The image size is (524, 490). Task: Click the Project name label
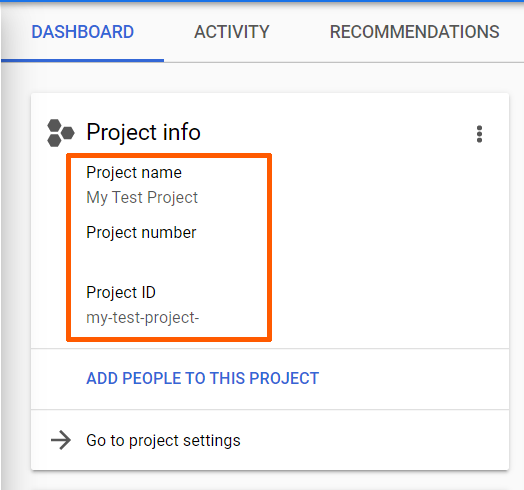pos(134,173)
